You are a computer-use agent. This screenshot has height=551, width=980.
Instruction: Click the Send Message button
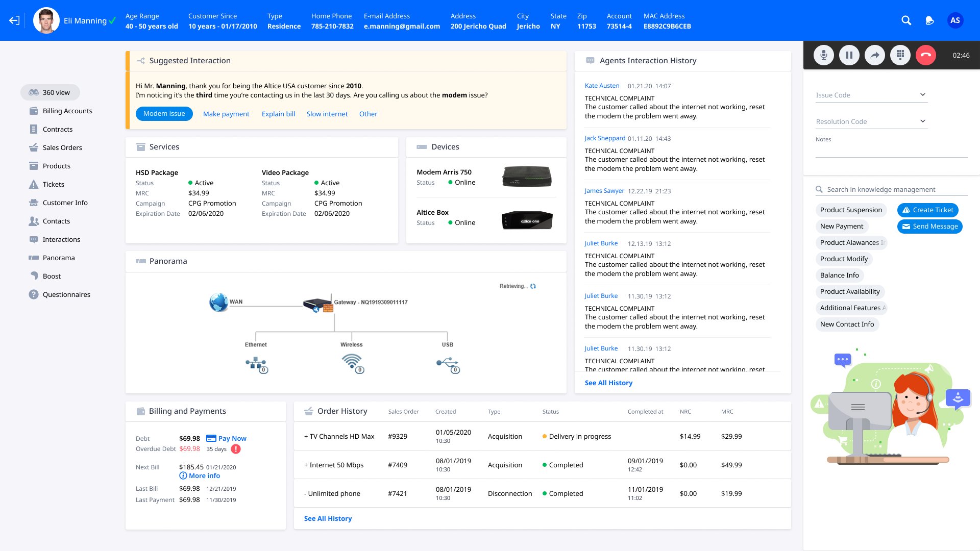(930, 226)
